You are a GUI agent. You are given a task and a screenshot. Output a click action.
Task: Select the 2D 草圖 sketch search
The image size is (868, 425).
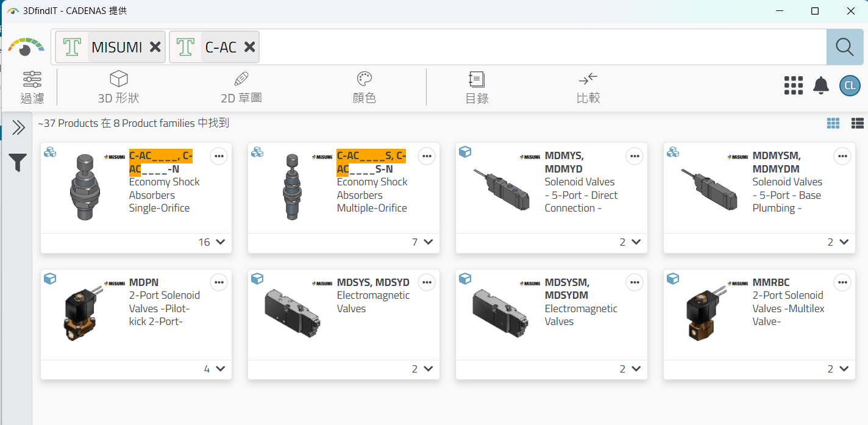241,88
